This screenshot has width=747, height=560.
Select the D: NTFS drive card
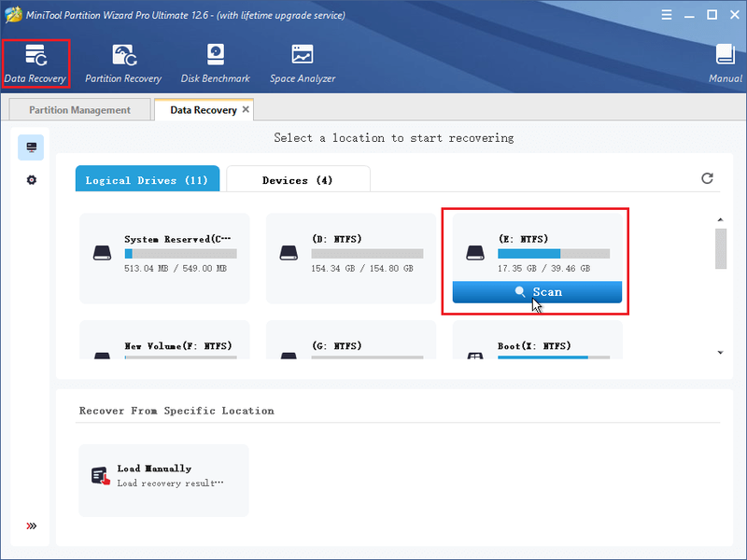pyautogui.click(x=351, y=259)
